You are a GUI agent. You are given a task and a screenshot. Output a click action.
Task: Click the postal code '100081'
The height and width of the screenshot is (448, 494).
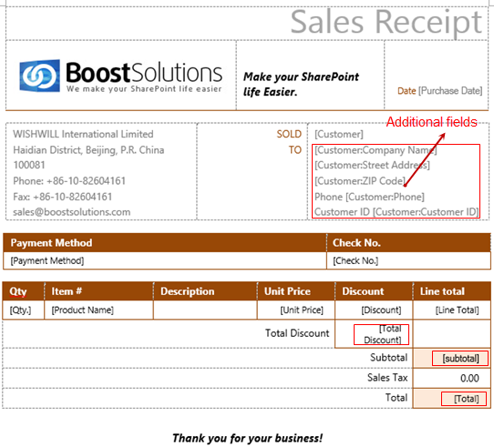pos(29,165)
